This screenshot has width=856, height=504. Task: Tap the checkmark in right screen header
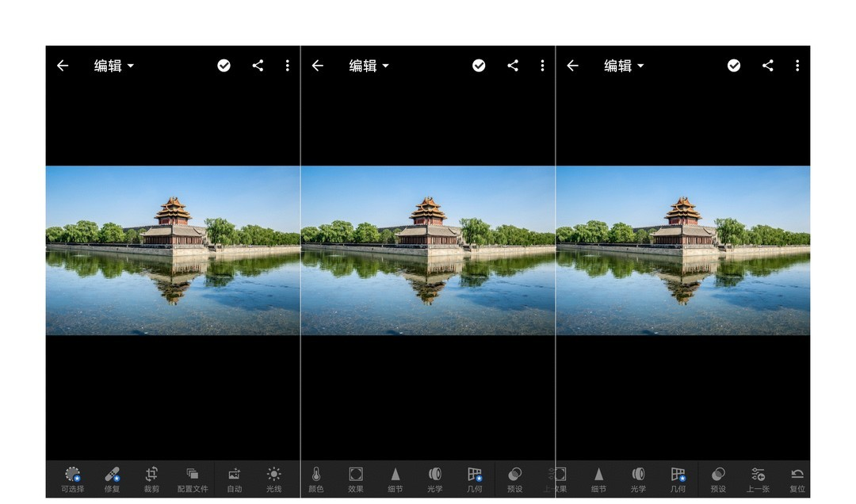coord(734,66)
